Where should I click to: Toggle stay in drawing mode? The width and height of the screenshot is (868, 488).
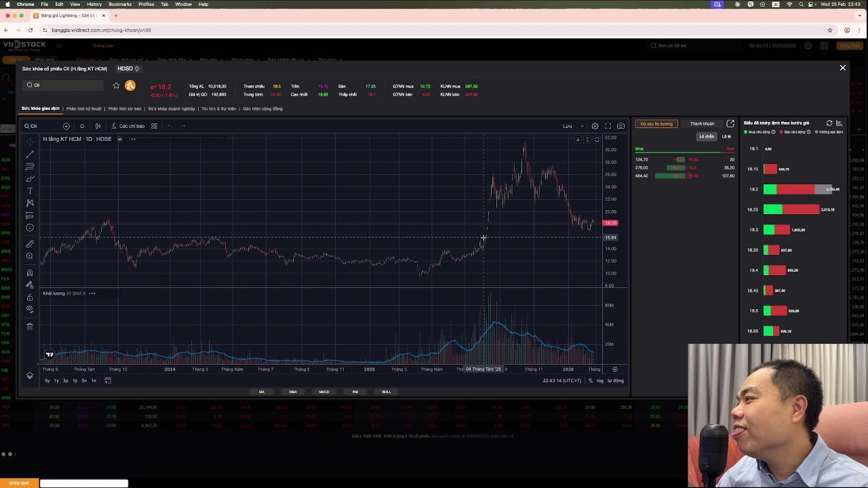click(30, 285)
